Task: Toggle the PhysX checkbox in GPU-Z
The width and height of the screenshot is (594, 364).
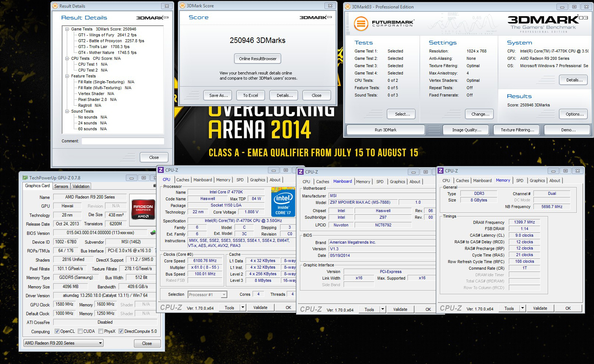Action: [101, 331]
